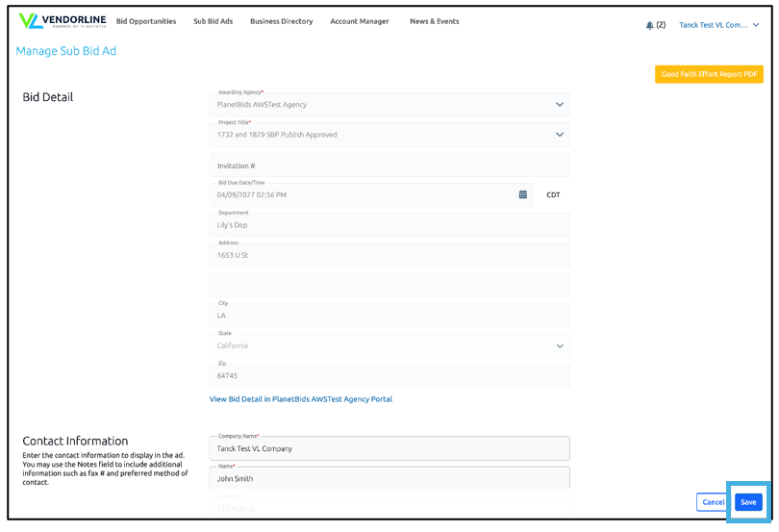779x532 pixels.
Task: Open Sub Bid Ads menu
Action: pos(214,21)
